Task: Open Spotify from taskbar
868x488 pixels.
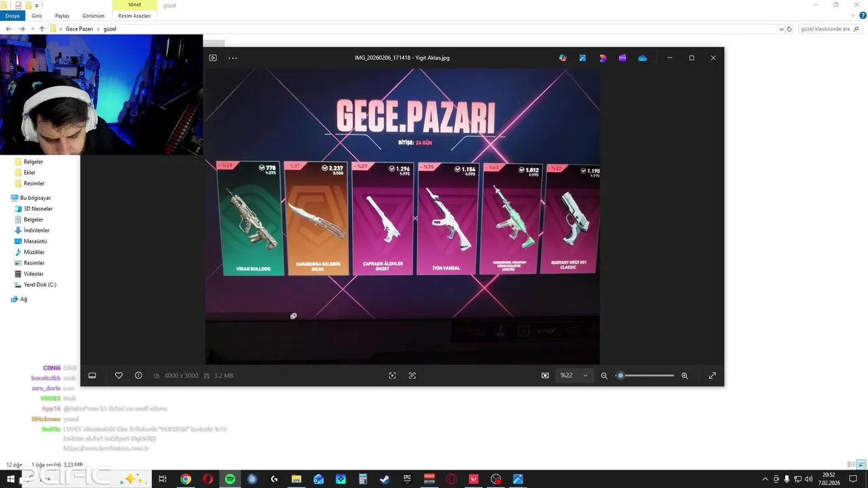Action: 230,479
